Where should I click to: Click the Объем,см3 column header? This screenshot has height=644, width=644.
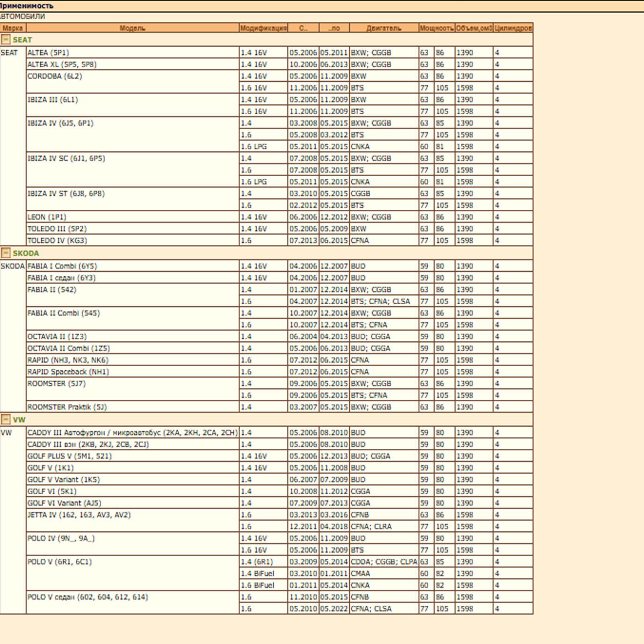[474, 28]
